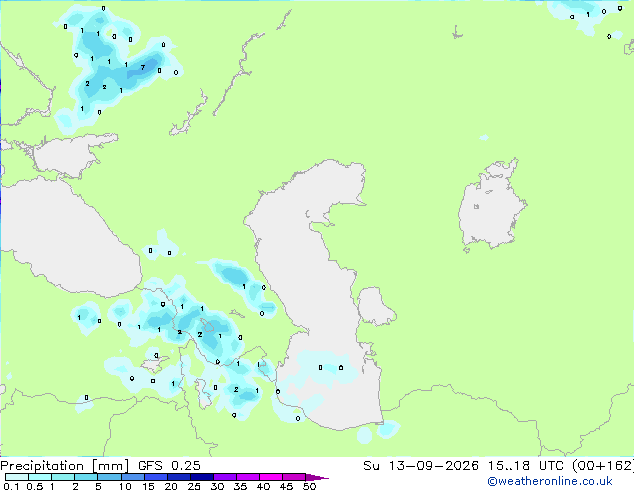Pick the magenta 40 mm legend swatch
Screen dimensions: 634x490
271,477
